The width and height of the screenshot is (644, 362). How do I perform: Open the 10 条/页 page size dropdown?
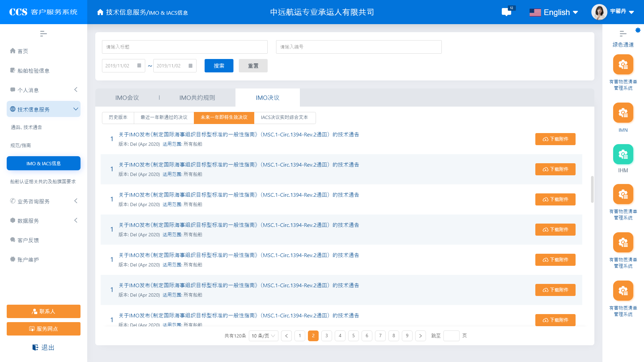point(263,336)
